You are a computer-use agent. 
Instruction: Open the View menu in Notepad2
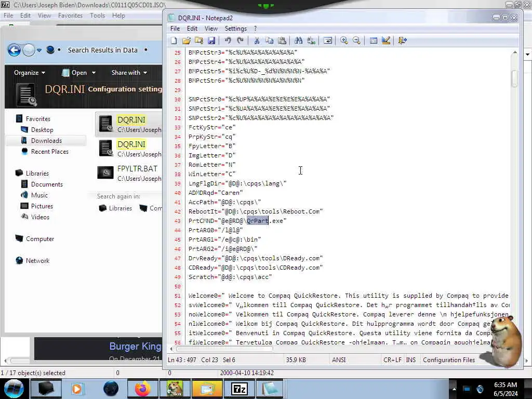pyautogui.click(x=211, y=29)
